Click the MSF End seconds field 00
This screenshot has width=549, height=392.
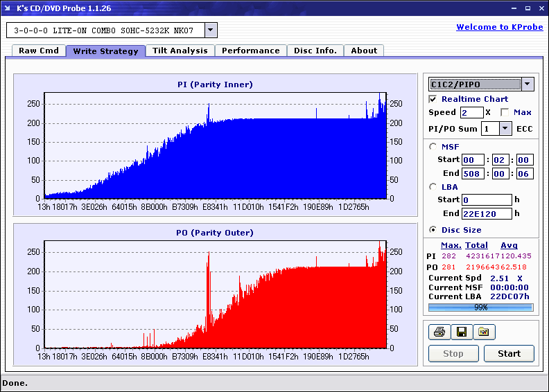(500, 173)
